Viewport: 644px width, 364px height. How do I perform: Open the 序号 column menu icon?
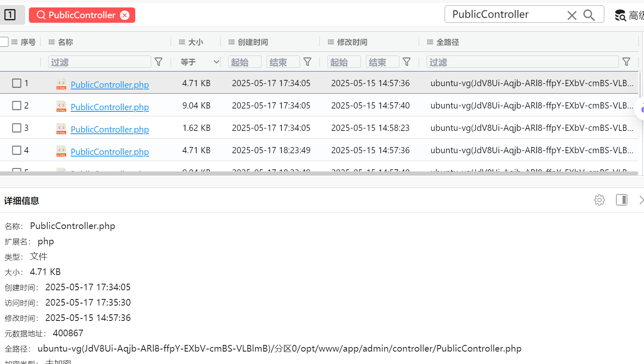14,42
